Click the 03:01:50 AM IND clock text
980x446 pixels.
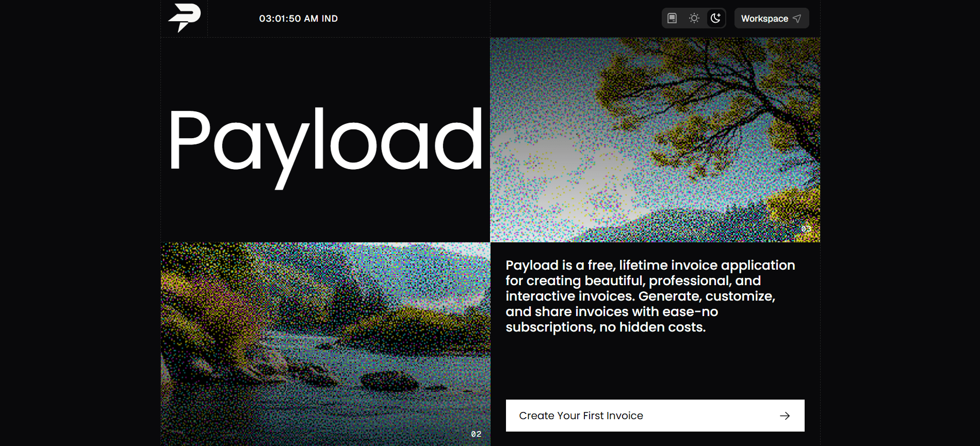click(x=299, y=19)
